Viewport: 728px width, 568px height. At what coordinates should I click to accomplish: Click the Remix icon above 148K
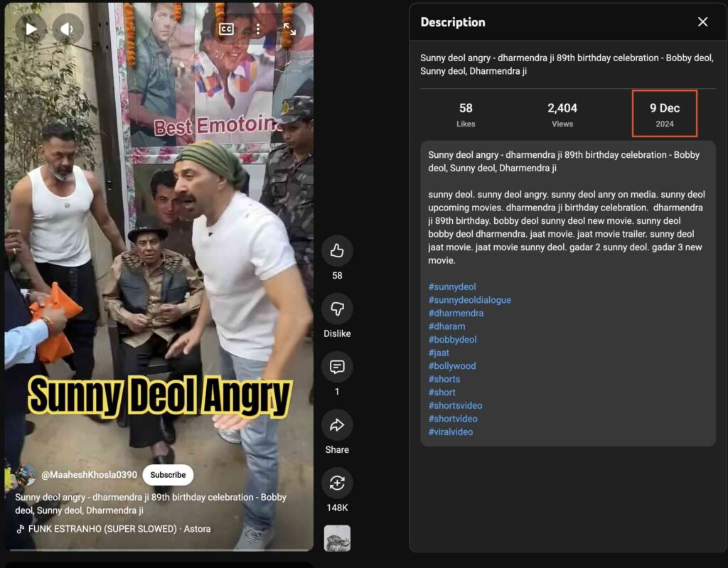click(337, 483)
